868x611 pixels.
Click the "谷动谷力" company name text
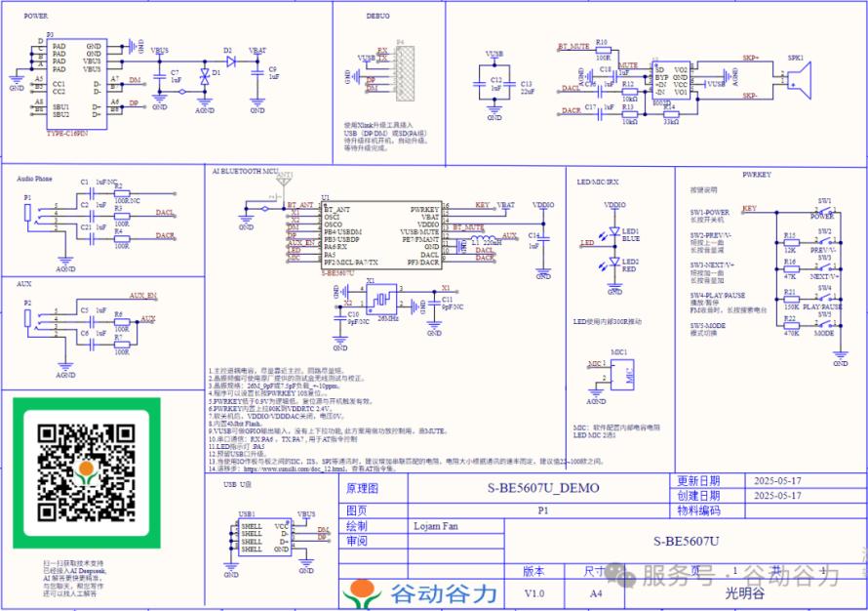click(444, 593)
